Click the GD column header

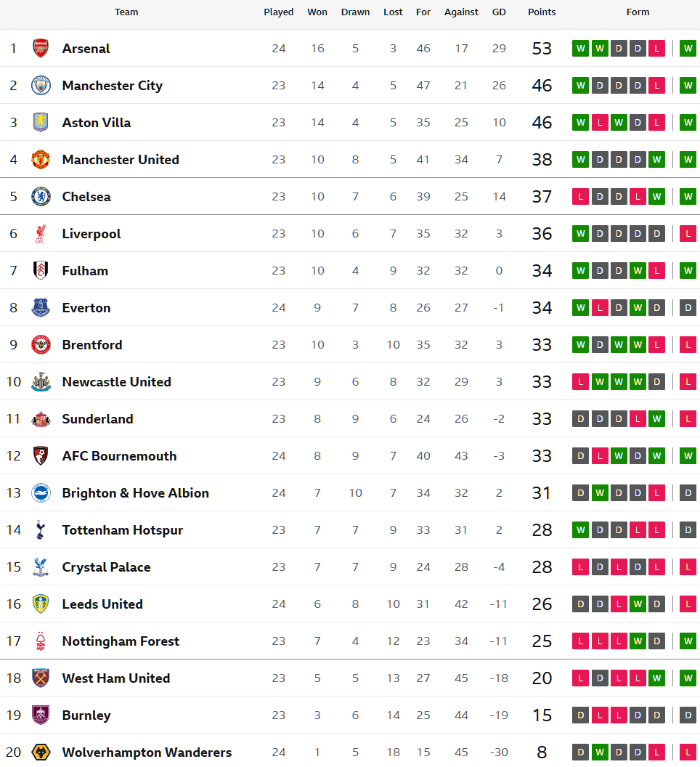tap(499, 12)
